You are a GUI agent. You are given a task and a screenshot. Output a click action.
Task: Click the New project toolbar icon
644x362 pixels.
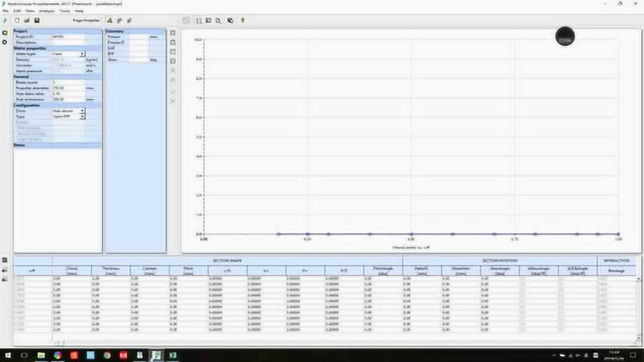tap(17, 21)
